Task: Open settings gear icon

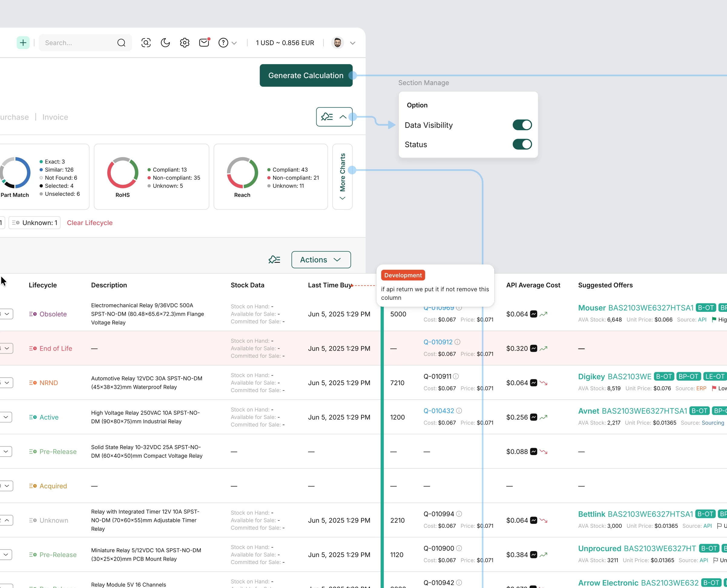Action: 185,43
